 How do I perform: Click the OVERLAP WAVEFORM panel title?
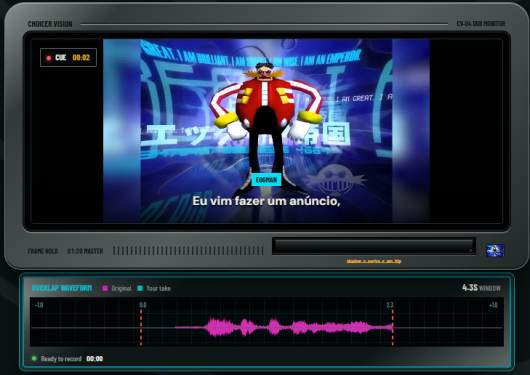(62, 288)
